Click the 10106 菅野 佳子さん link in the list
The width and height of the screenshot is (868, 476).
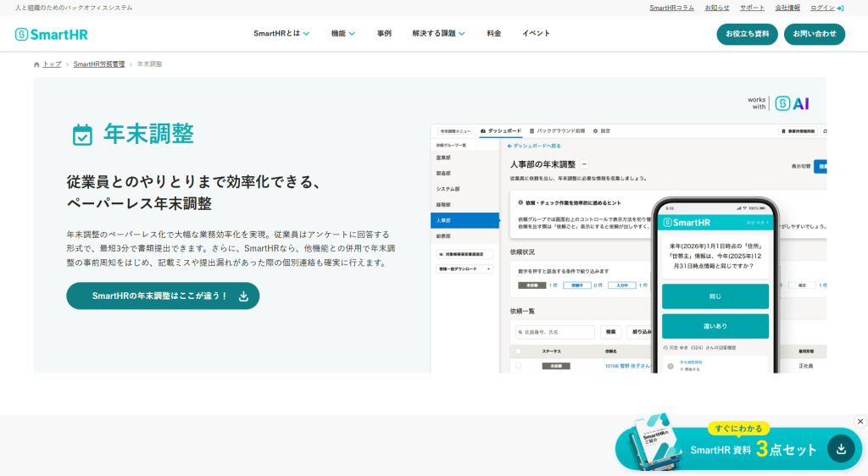click(x=628, y=366)
